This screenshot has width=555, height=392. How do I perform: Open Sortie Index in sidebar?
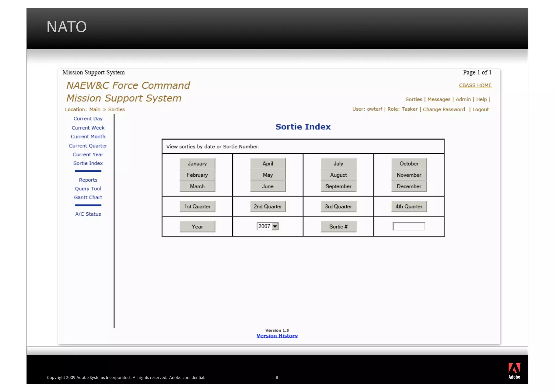click(x=88, y=163)
